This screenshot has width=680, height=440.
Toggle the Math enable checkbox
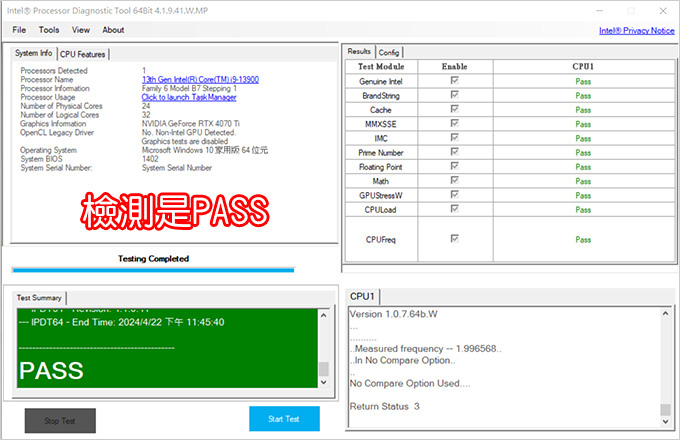pos(454,180)
